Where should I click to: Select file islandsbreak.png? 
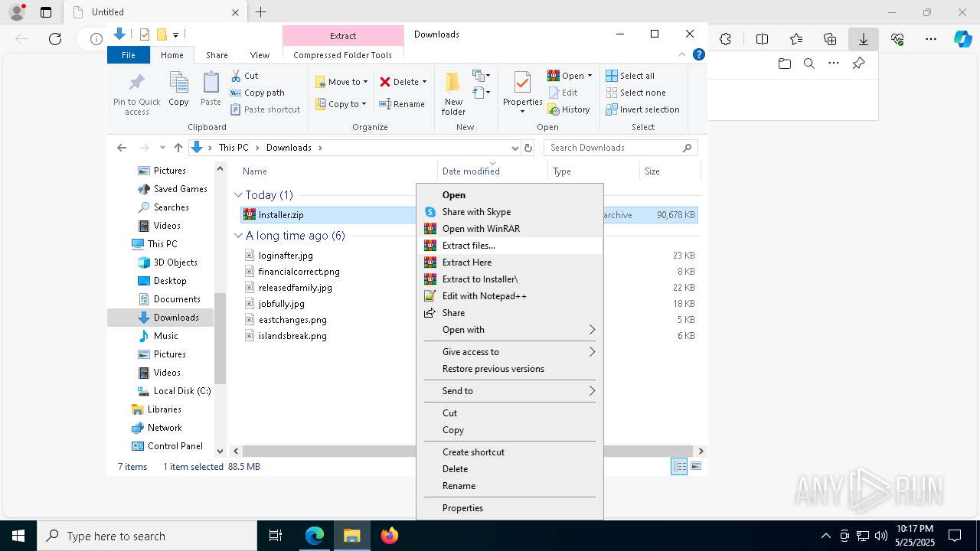[x=292, y=336]
